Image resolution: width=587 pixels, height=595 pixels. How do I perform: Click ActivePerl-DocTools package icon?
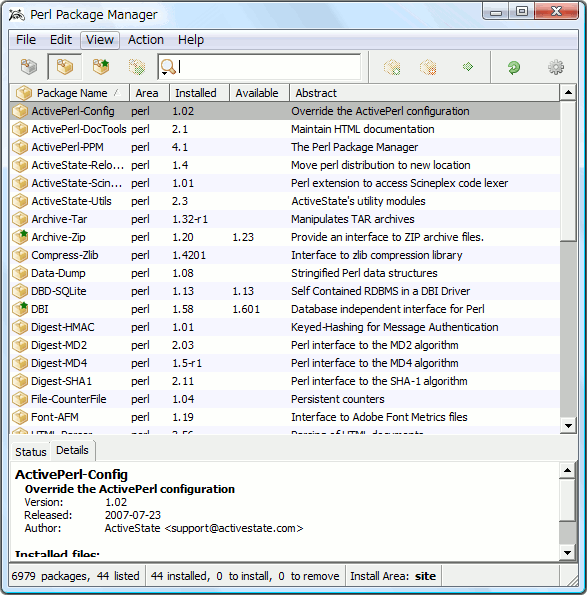20,129
